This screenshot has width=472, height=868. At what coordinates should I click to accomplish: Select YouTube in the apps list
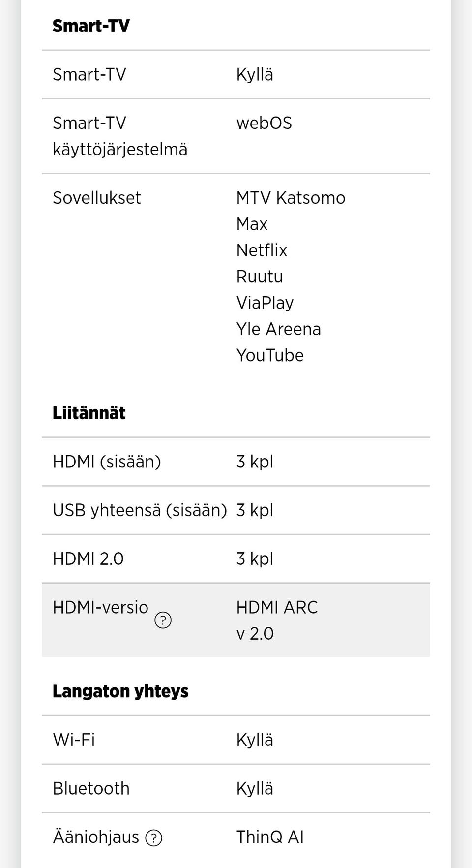point(270,355)
